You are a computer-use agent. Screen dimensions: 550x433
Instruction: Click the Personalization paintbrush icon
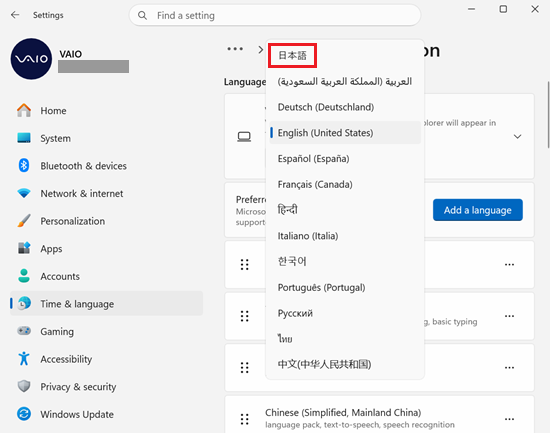click(x=24, y=221)
